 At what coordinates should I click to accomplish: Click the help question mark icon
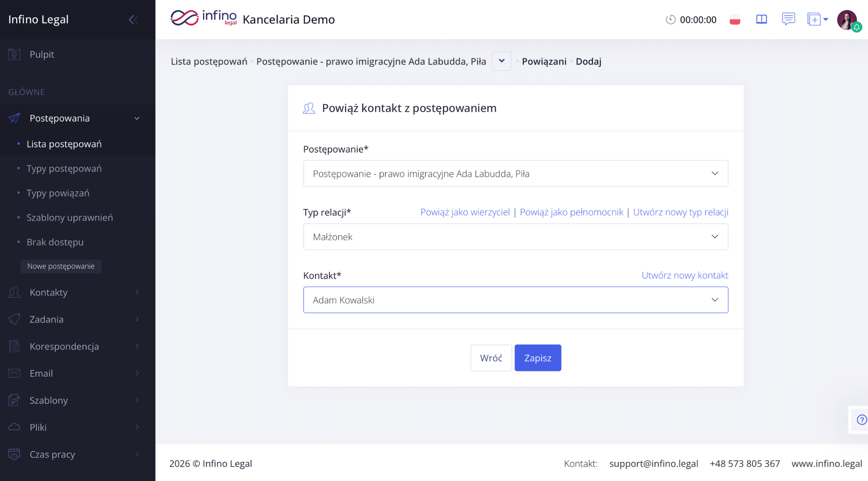point(862,419)
